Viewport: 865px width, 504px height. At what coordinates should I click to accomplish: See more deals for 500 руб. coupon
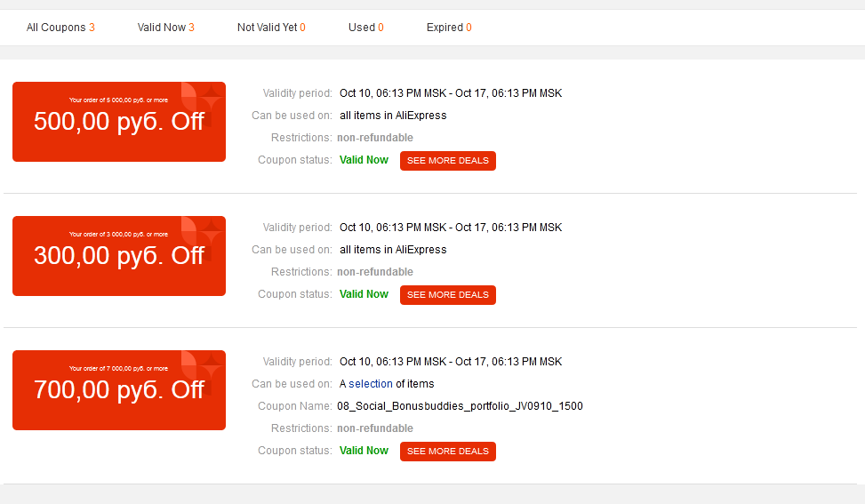coord(448,161)
